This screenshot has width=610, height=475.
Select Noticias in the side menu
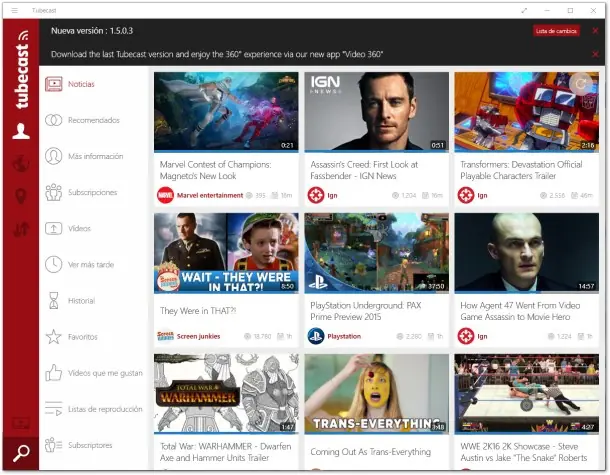click(81, 84)
